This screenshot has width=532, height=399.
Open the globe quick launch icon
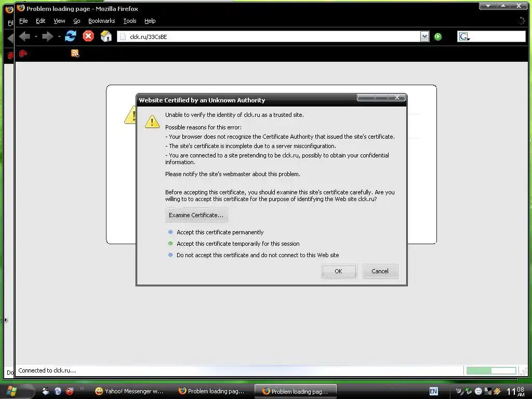pyautogui.click(x=58, y=391)
